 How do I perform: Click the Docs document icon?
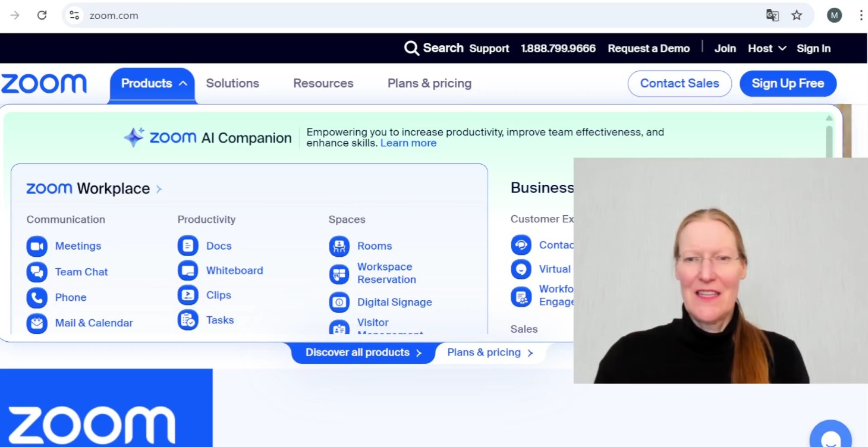188,245
